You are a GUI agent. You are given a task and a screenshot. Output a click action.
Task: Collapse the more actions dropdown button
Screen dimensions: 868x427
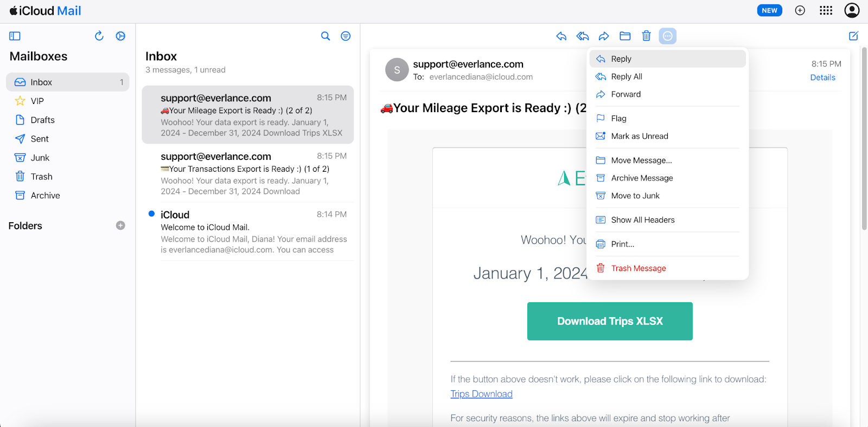tap(667, 36)
